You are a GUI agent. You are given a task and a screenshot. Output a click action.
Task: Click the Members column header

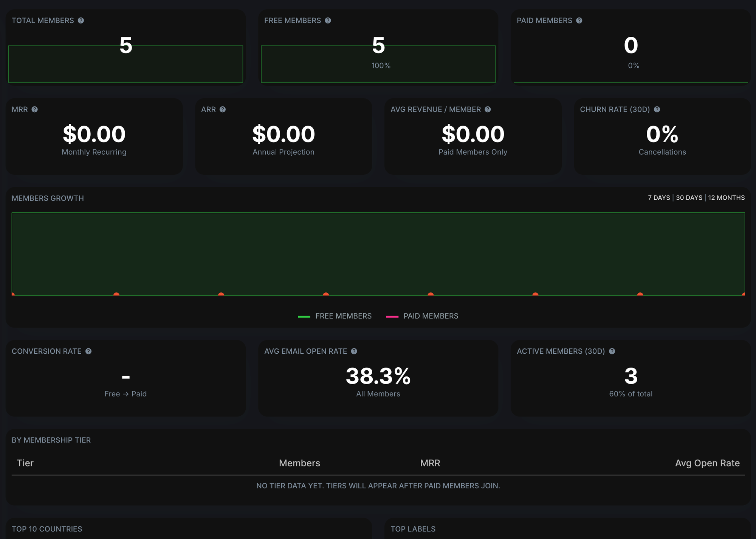299,463
